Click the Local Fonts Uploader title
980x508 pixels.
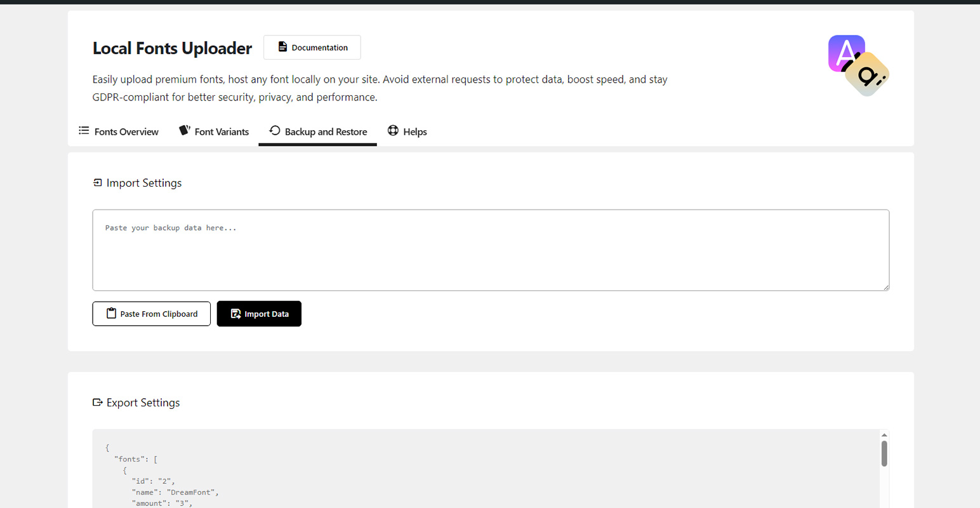(172, 48)
